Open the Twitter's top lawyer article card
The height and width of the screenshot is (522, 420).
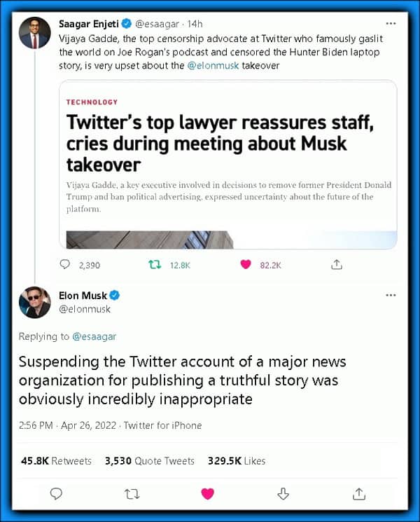point(228,165)
